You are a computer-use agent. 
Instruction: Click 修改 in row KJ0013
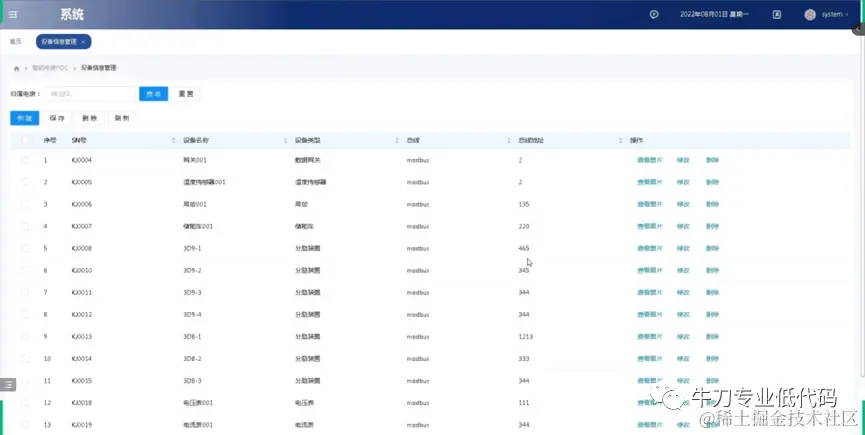[x=683, y=336]
